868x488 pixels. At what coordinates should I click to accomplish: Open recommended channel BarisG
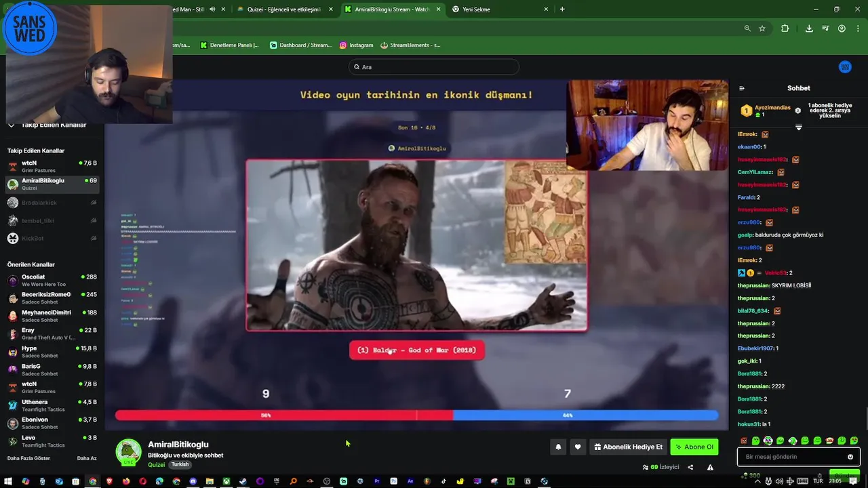tap(52, 369)
